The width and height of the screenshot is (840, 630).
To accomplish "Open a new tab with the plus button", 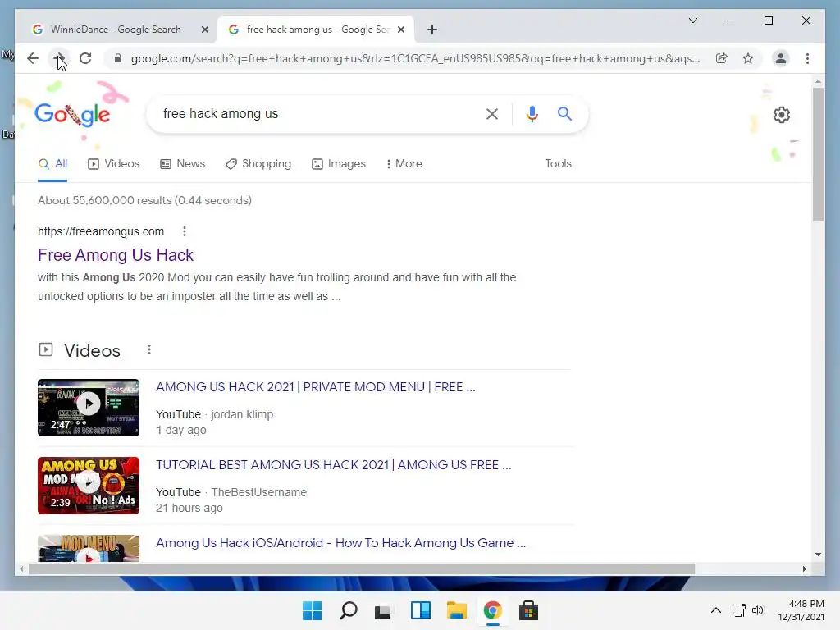I will point(432,30).
